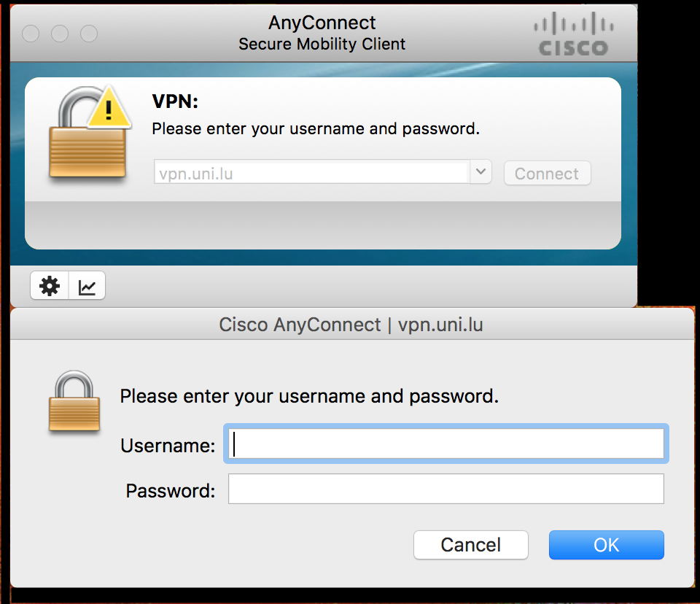Open the AnyConnect settings gear
Screen dimensions: 700x604
point(50,287)
